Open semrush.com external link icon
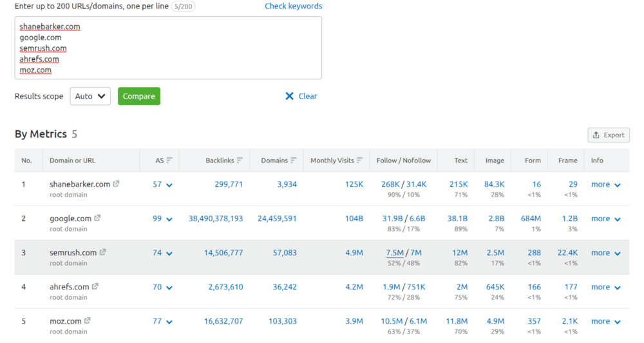 102,252
